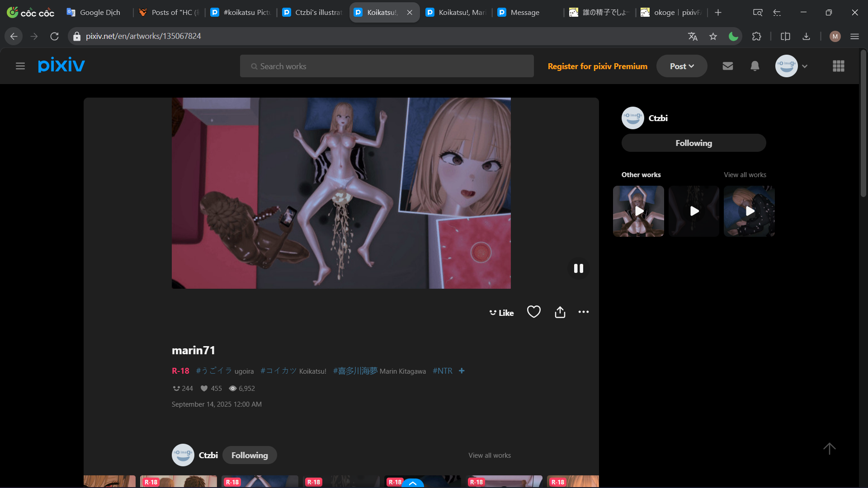Toggle the Following button under Ctzbi sidebar

693,143
